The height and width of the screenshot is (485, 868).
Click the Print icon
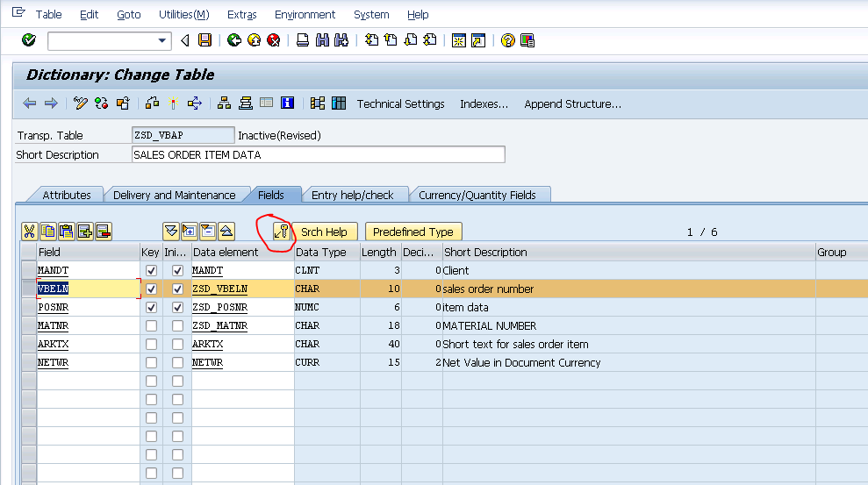click(x=302, y=40)
